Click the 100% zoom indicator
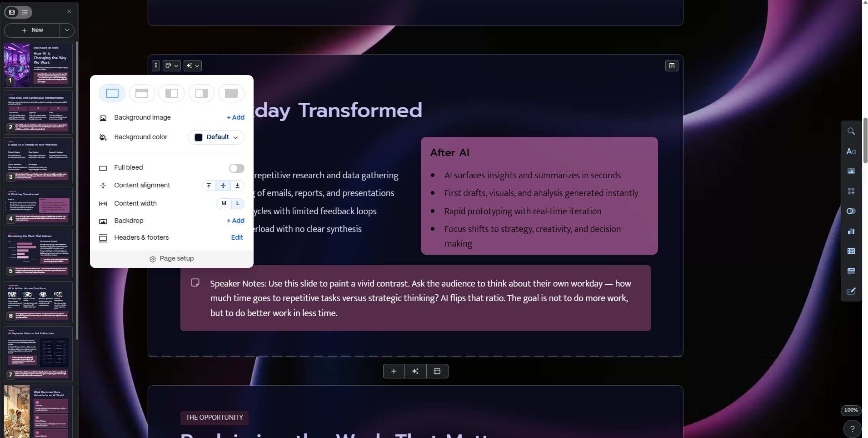The image size is (868, 438). (851, 410)
